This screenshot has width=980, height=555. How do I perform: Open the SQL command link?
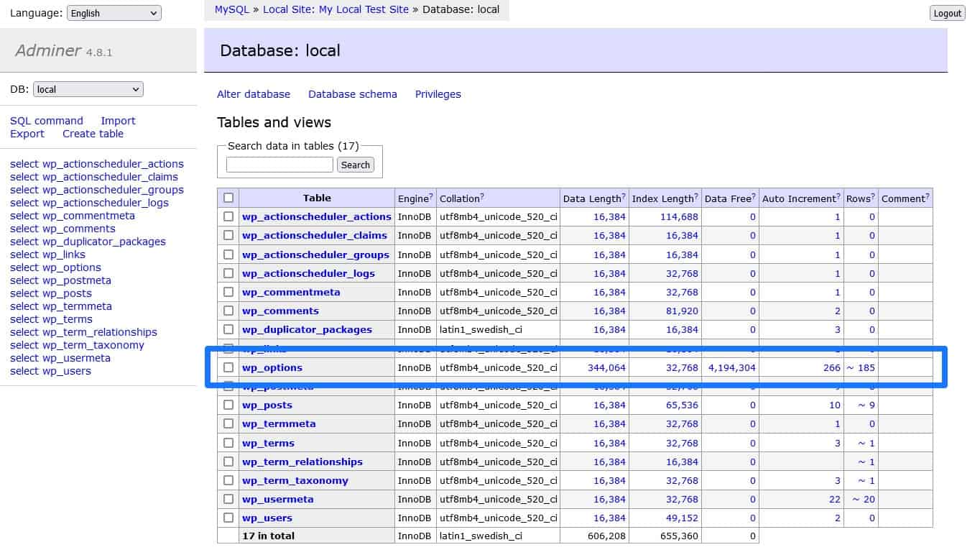47,121
